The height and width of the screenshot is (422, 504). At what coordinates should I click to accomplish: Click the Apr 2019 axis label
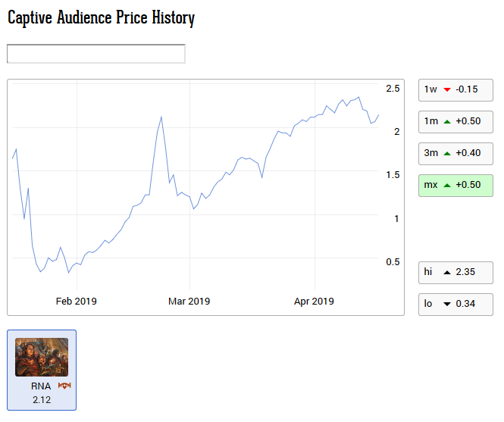pyautogui.click(x=314, y=302)
